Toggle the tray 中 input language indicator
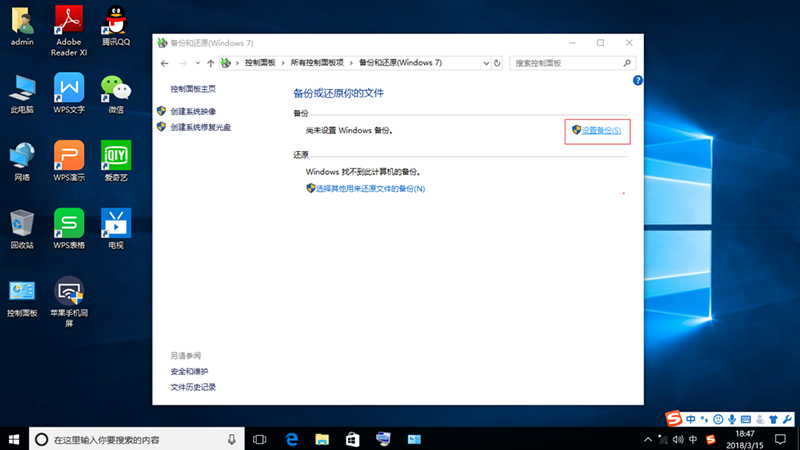This screenshot has width=800, height=450. click(693, 439)
